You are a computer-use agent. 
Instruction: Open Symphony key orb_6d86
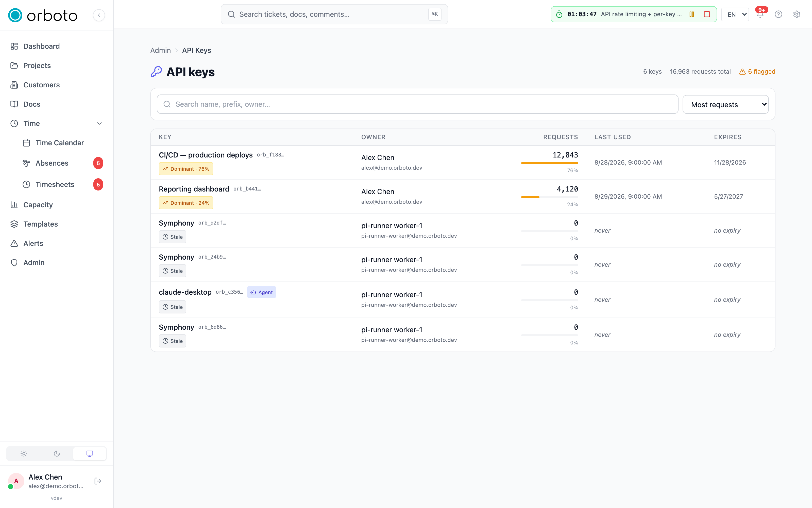pos(177,327)
